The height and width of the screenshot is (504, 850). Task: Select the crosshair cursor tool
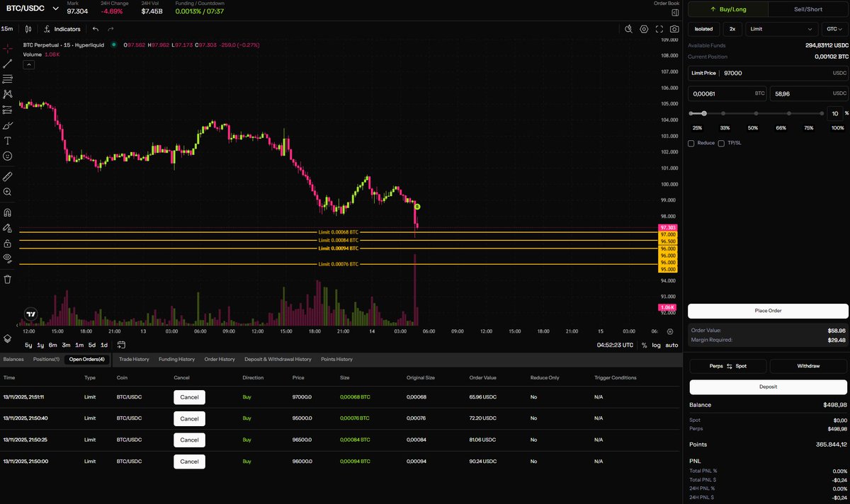[x=7, y=48]
